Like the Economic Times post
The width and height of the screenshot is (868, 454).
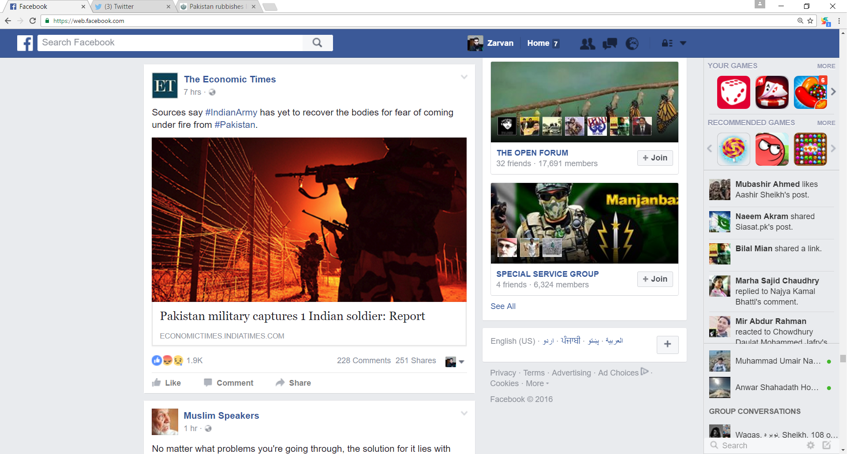pos(166,383)
